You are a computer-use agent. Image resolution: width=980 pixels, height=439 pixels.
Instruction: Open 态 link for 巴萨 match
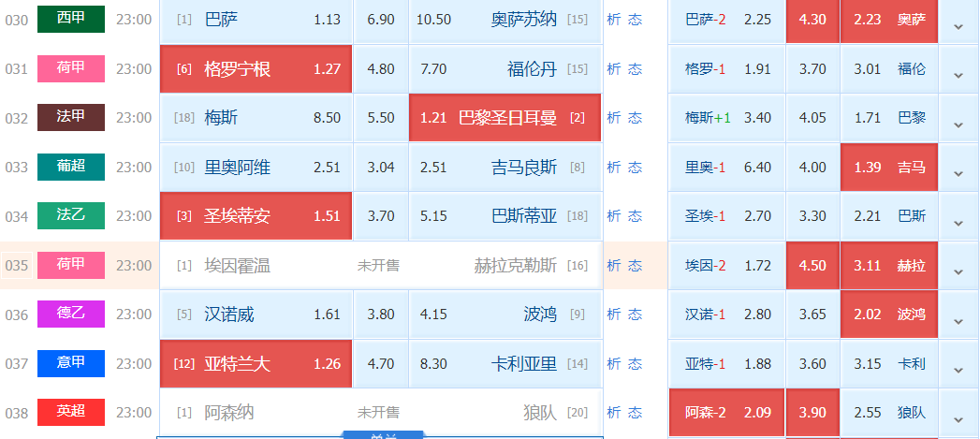click(x=635, y=20)
